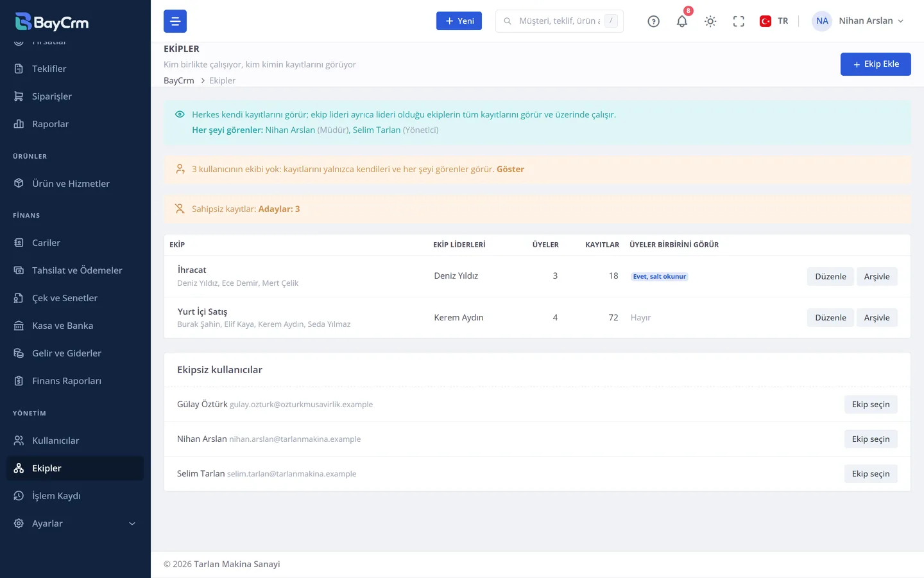Focus the customer search field
924x578 pixels.
pyautogui.click(x=560, y=21)
